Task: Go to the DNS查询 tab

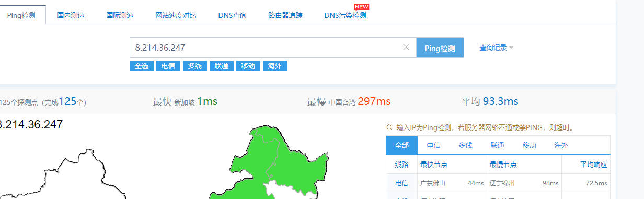Action: pos(232,15)
